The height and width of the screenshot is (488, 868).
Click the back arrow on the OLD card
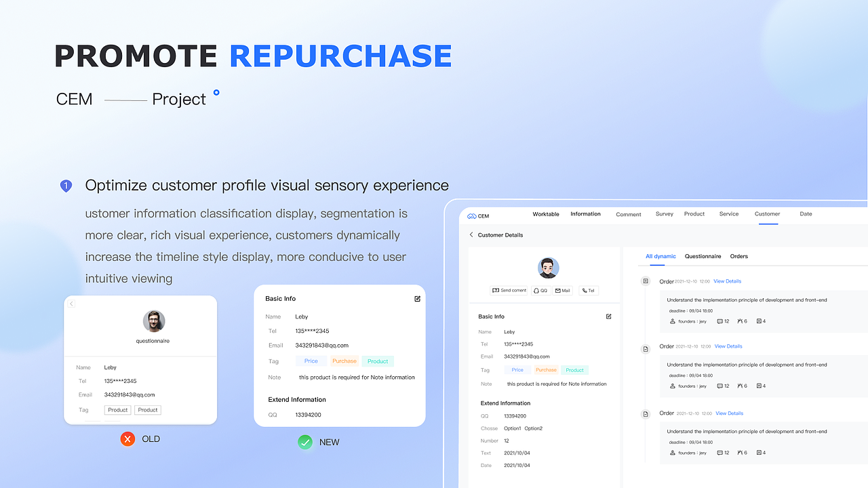(x=71, y=304)
